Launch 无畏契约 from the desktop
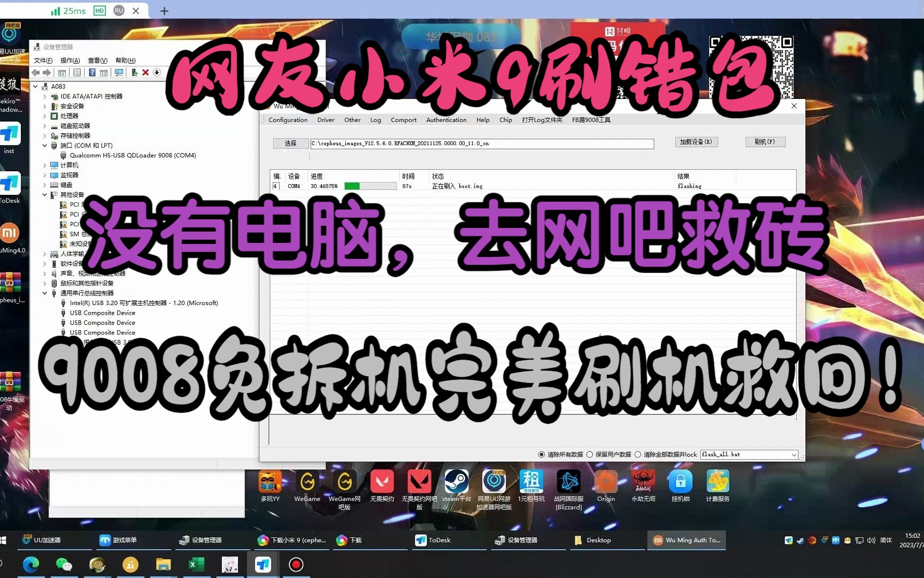The image size is (924, 578). (382, 482)
